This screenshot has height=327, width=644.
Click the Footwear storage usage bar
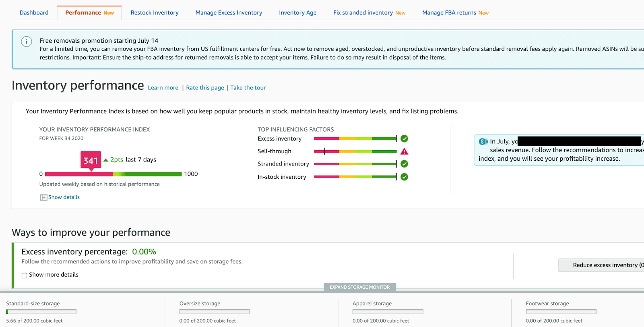click(561, 312)
